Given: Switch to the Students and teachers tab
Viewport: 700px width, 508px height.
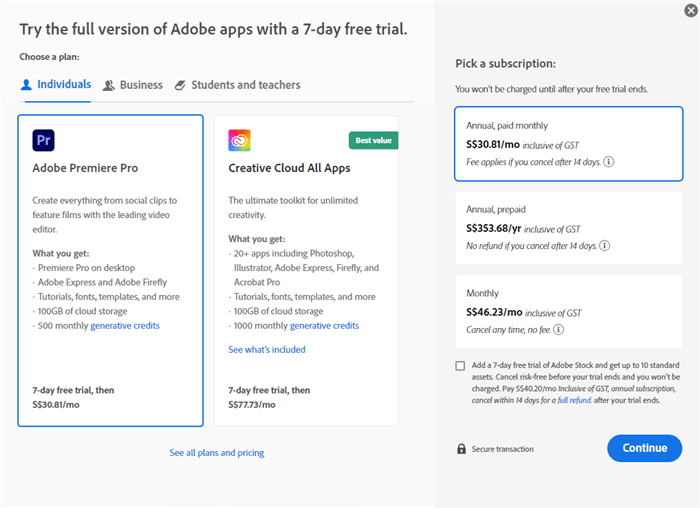Looking at the screenshot, I should coord(238,85).
